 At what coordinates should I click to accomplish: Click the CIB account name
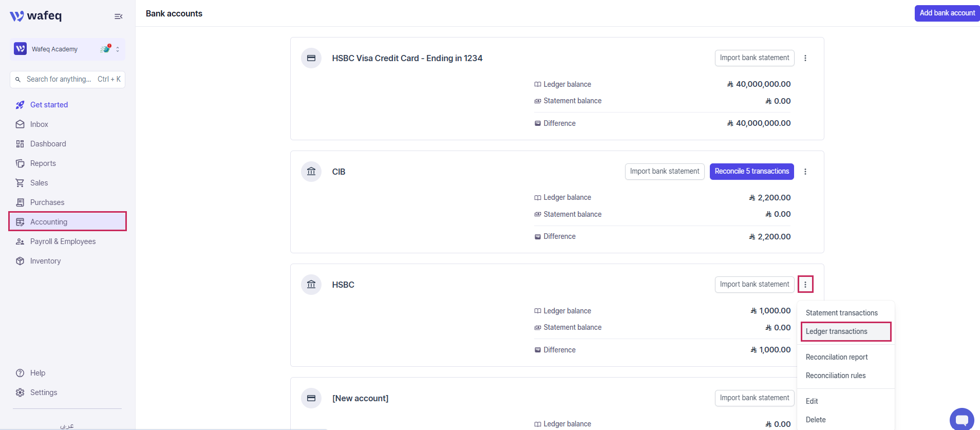pos(338,172)
